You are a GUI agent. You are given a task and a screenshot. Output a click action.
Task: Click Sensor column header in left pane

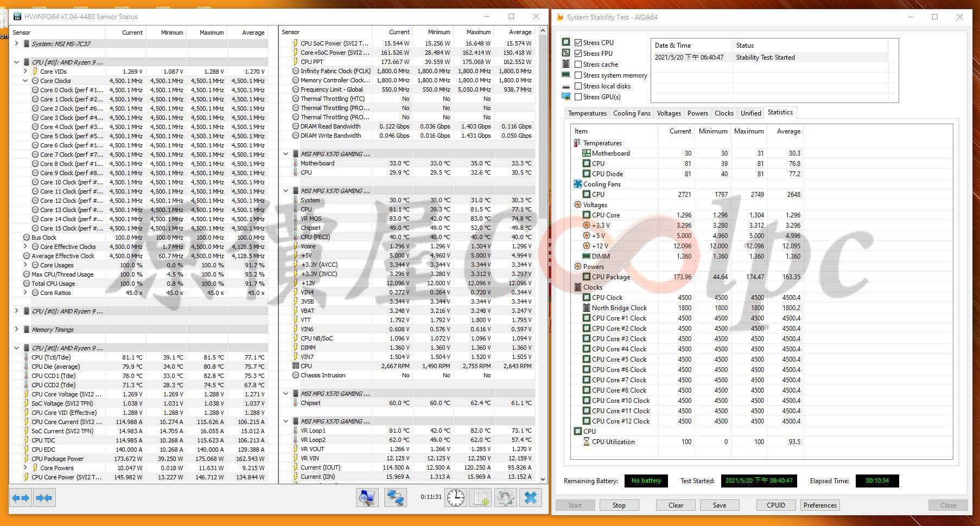[x=58, y=33]
